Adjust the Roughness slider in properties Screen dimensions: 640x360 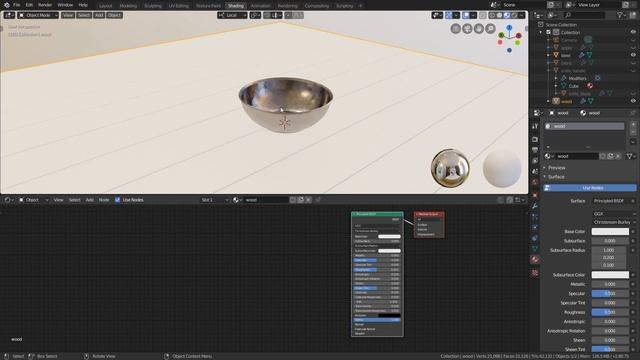(610, 312)
